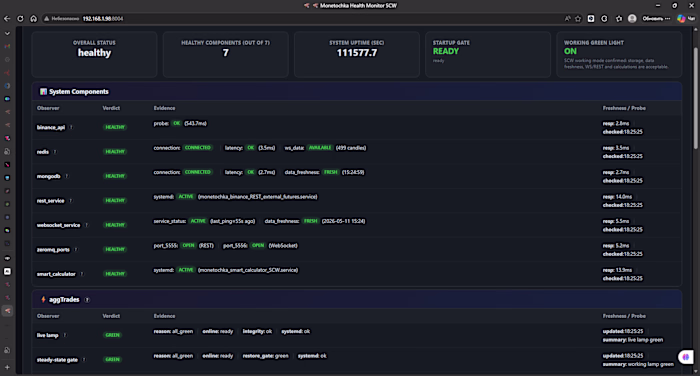The height and width of the screenshot is (376, 700).
Task: Open the floating assistant button at page corner
Action: 686,357
